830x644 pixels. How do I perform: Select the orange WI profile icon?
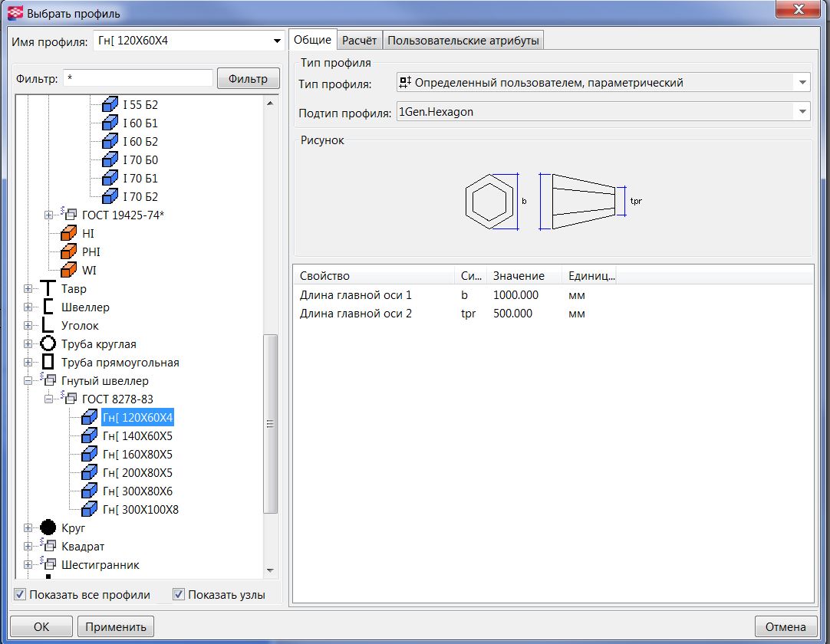[x=70, y=271]
